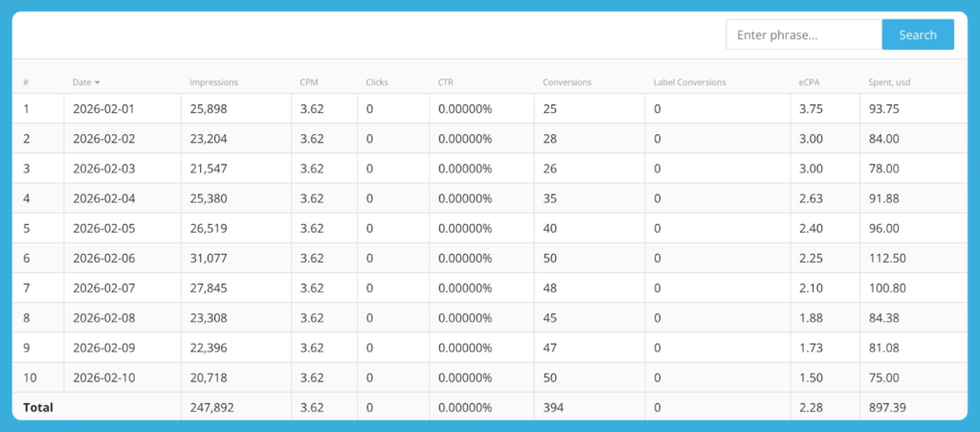Select the 2026-02-10 date cell

[x=104, y=377]
